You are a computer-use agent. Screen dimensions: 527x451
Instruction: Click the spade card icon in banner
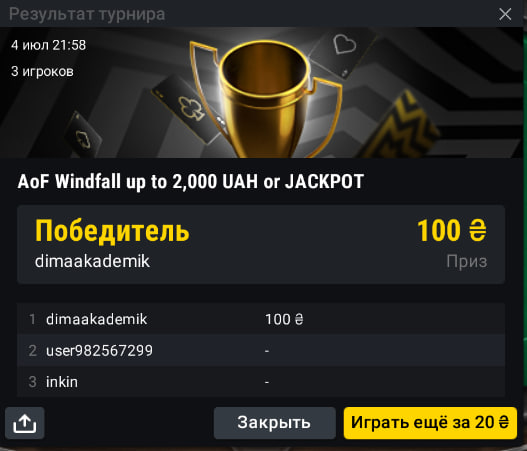click(x=82, y=139)
